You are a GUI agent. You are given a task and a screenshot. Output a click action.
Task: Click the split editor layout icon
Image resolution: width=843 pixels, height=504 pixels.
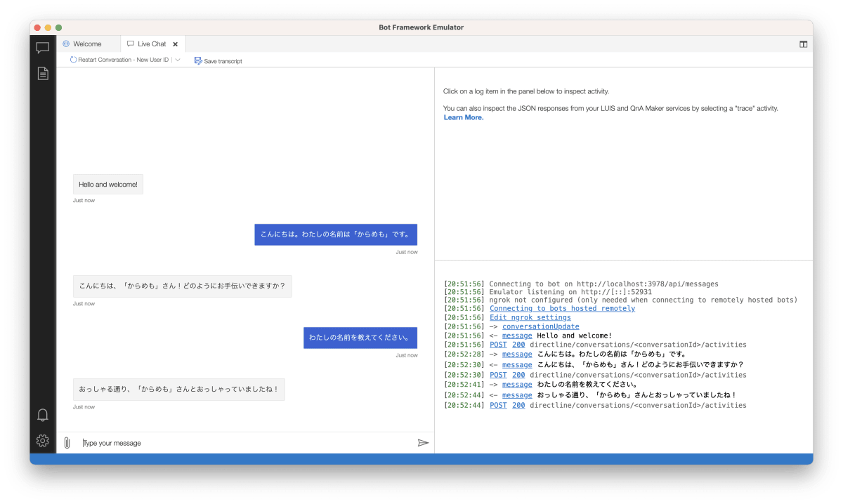click(803, 44)
